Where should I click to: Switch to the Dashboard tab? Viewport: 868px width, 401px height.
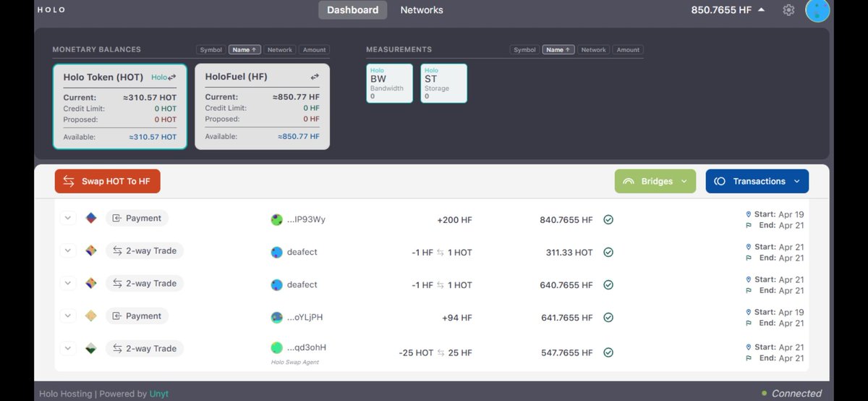pyautogui.click(x=352, y=10)
